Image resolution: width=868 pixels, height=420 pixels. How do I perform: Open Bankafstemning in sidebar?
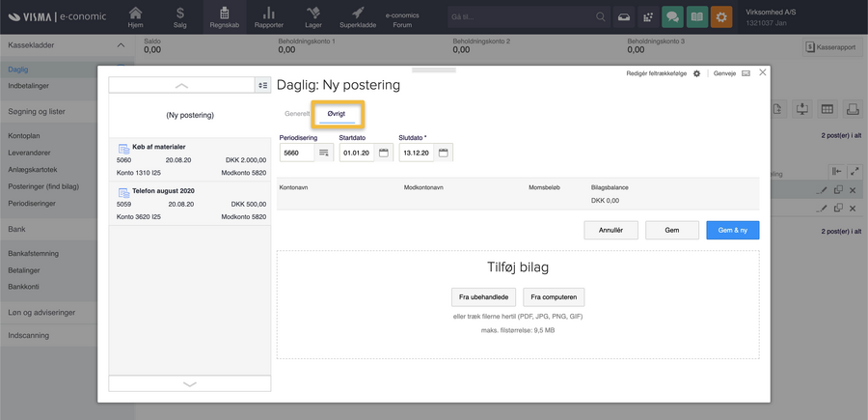click(x=33, y=254)
